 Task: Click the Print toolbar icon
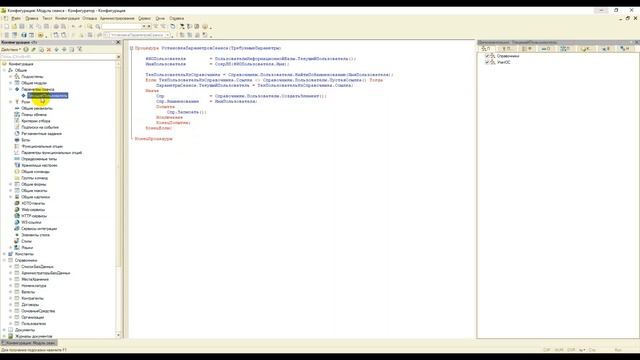(x=56, y=27)
